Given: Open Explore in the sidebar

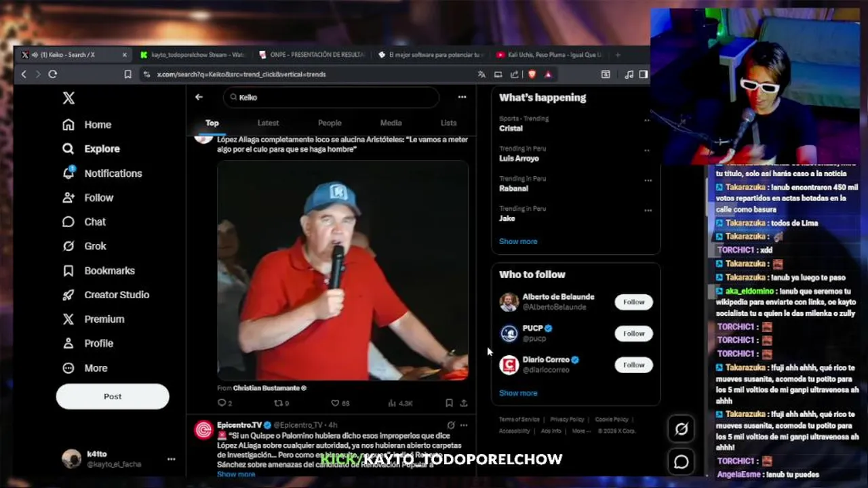Looking at the screenshot, I should coord(91,149).
